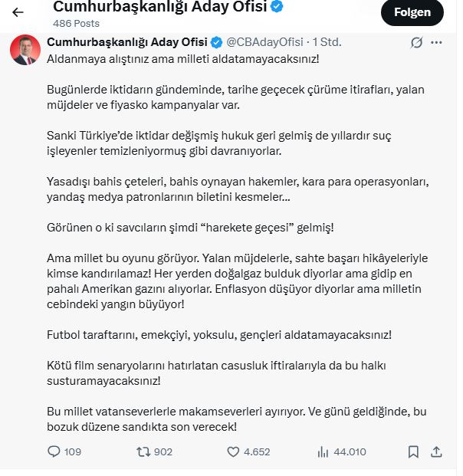This screenshot has height=476, width=463.
Task: Open the post via the '1 Std.' timestamp
Action: 327,41
